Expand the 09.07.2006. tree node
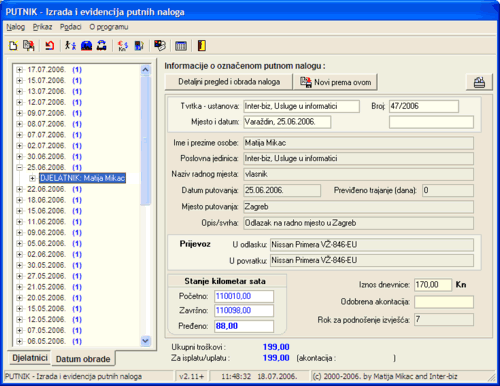Image resolution: width=500 pixels, height=386 pixels. 20,113
